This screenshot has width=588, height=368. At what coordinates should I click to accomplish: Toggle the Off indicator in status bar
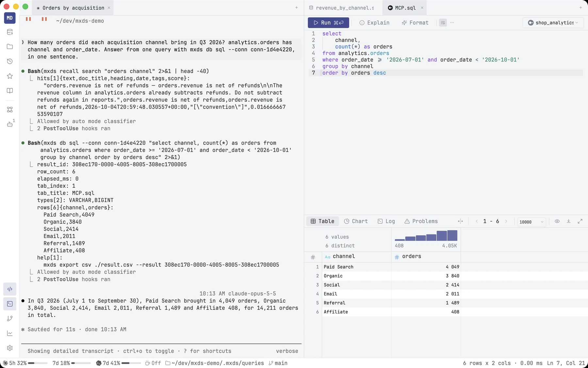coord(153,363)
